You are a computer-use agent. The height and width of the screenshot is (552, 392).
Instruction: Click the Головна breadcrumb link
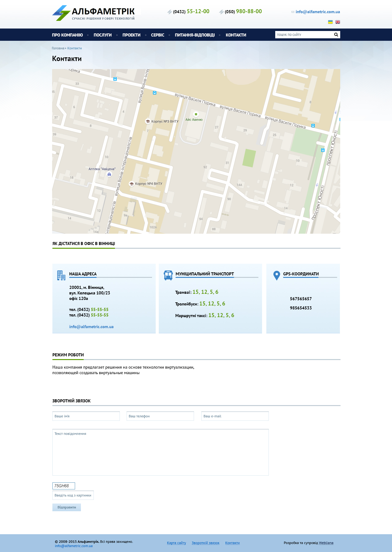click(x=58, y=48)
